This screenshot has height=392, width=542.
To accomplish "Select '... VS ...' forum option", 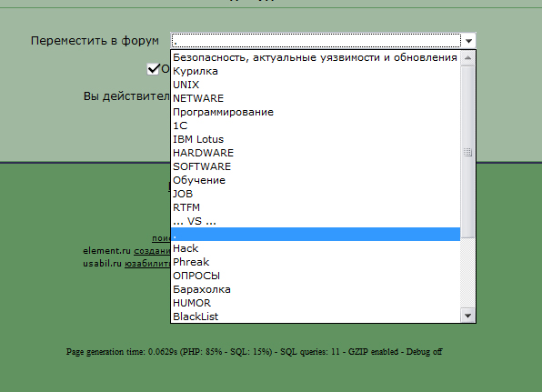I will pyautogui.click(x=316, y=221).
